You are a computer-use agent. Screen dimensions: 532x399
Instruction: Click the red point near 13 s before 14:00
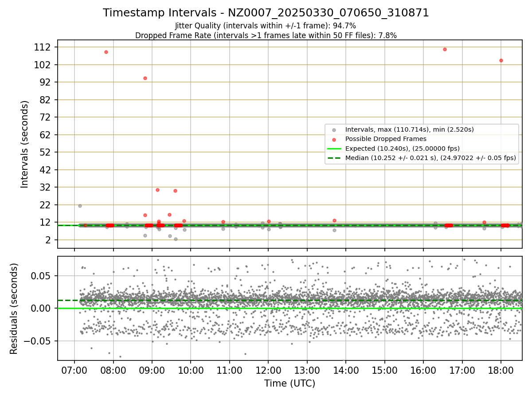[334, 220]
